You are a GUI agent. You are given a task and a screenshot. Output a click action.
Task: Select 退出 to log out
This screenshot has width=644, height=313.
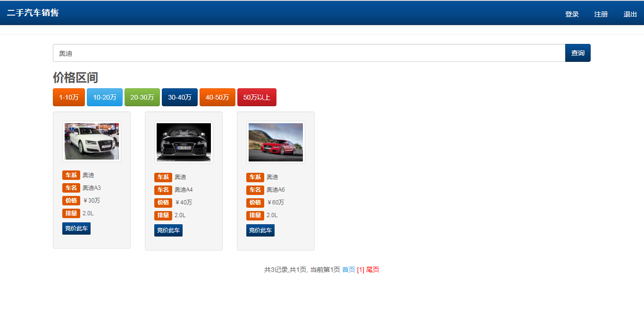[630, 14]
